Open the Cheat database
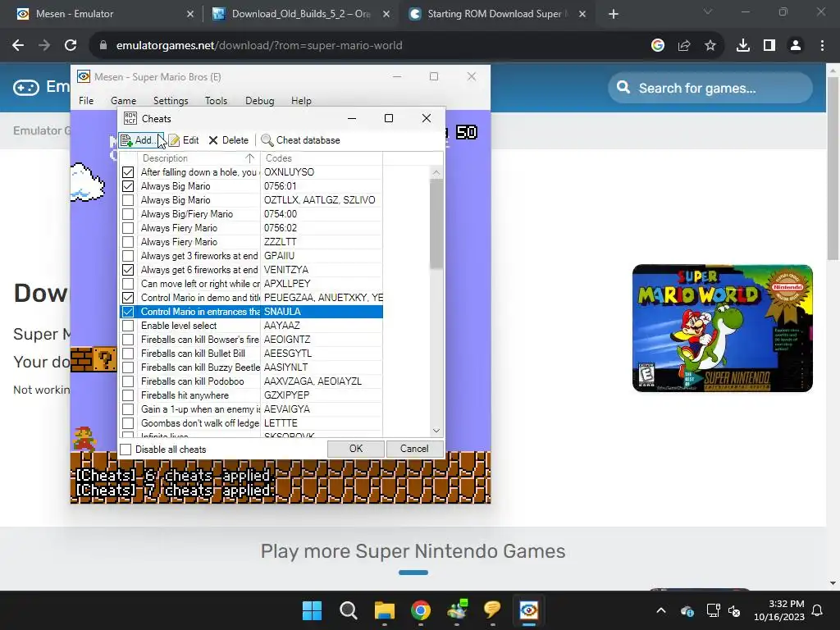This screenshot has height=630, width=840. pos(300,140)
